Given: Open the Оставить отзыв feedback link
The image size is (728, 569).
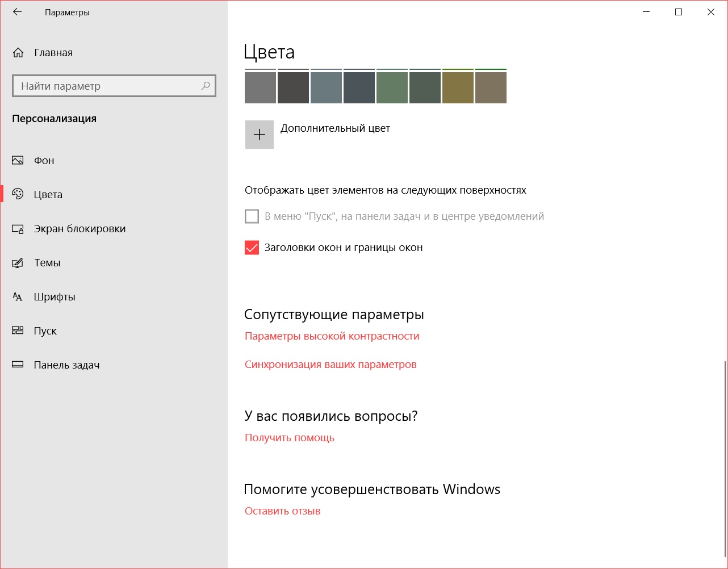Looking at the screenshot, I should tap(283, 511).
